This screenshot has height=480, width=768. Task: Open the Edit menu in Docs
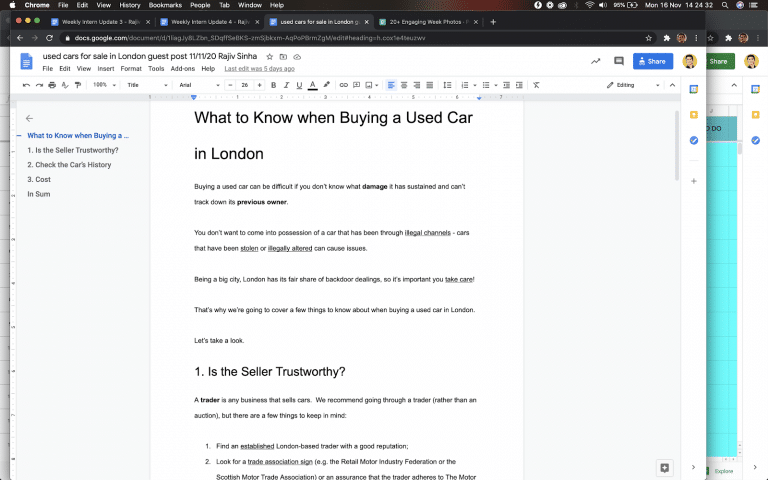click(x=65, y=69)
